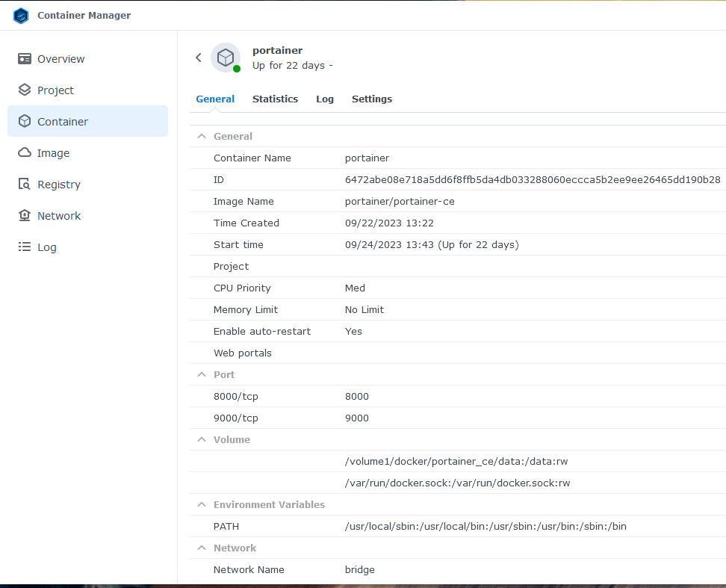Select the Project layers icon
This screenshot has height=588, width=726.
pos(25,90)
